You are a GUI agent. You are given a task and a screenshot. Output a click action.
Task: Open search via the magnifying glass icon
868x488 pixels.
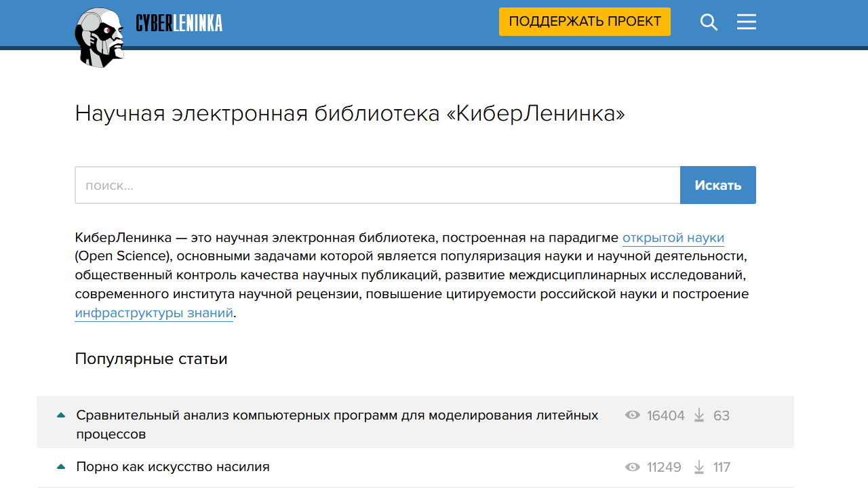[709, 22]
